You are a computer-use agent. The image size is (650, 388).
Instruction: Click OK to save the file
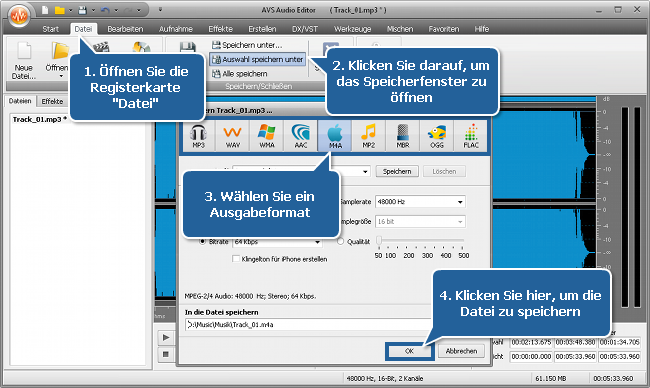pyautogui.click(x=410, y=351)
